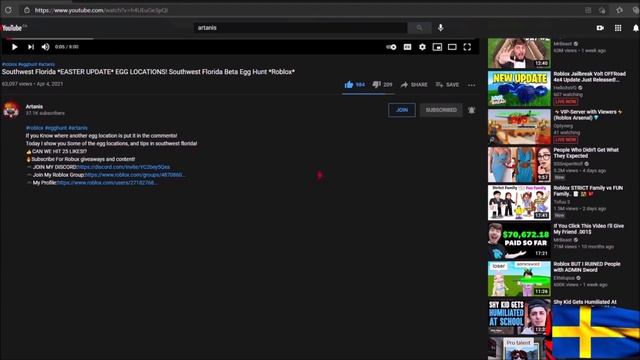The width and height of the screenshot is (640, 360).
Task: Open VIP-Server with Viewers Roblox Arsenal video
Action: tap(588, 115)
